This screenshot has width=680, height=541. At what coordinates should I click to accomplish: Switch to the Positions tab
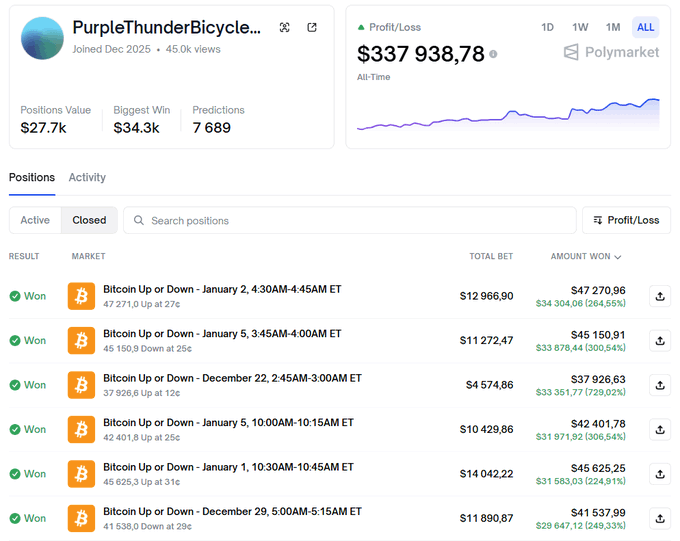[32, 177]
